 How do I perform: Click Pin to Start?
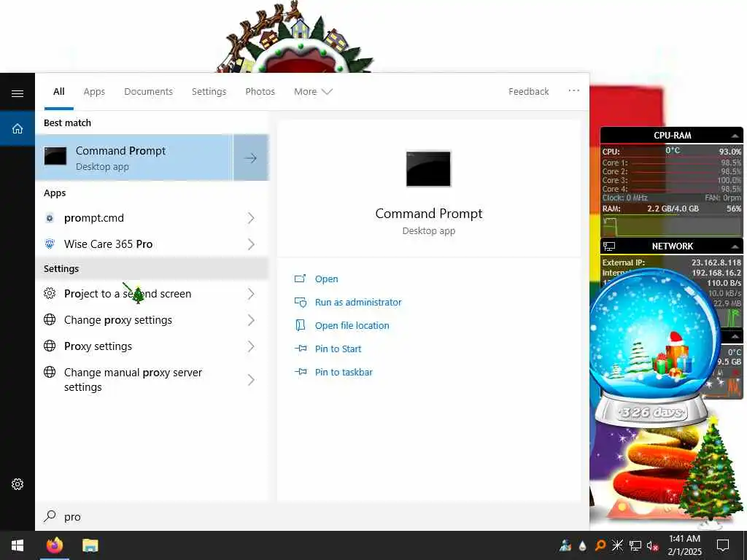click(338, 349)
